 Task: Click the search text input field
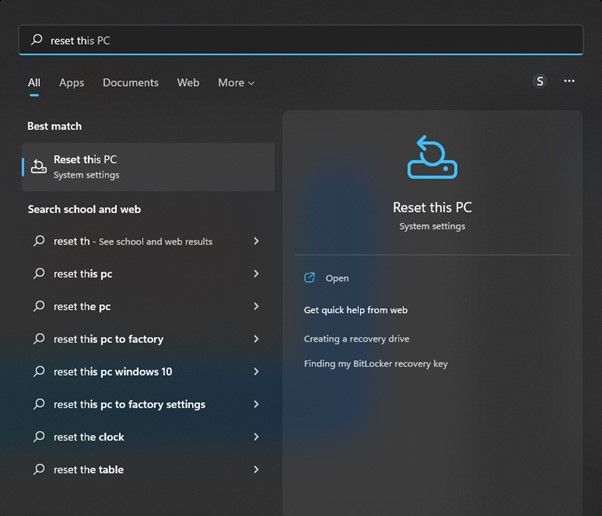pyautogui.click(x=300, y=40)
